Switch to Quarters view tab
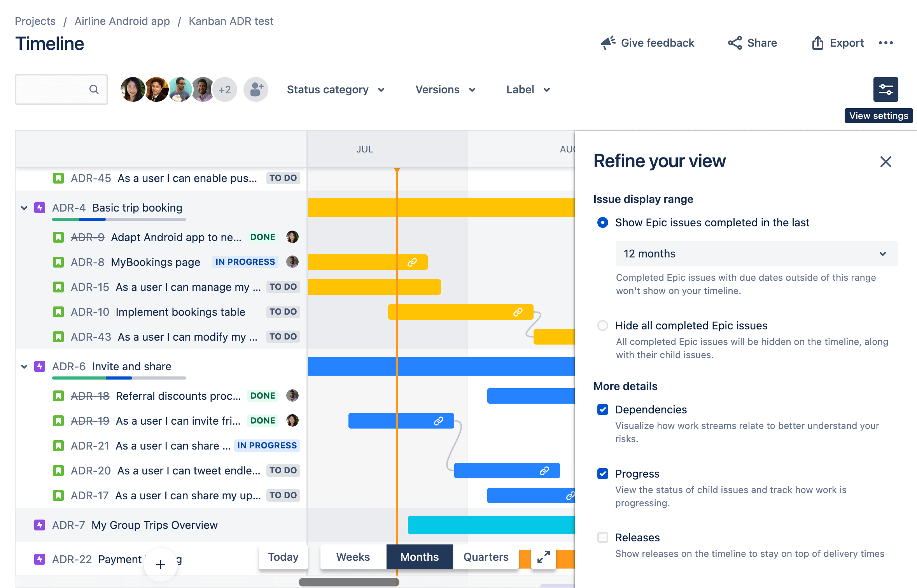The image size is (917, 588). 486,556
